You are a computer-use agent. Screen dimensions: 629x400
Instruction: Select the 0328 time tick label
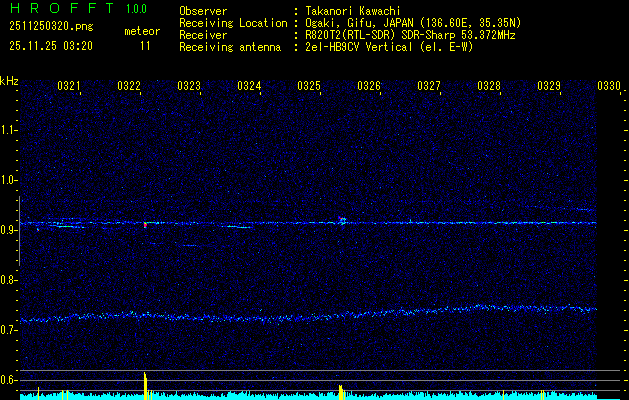tap(489, 87)
